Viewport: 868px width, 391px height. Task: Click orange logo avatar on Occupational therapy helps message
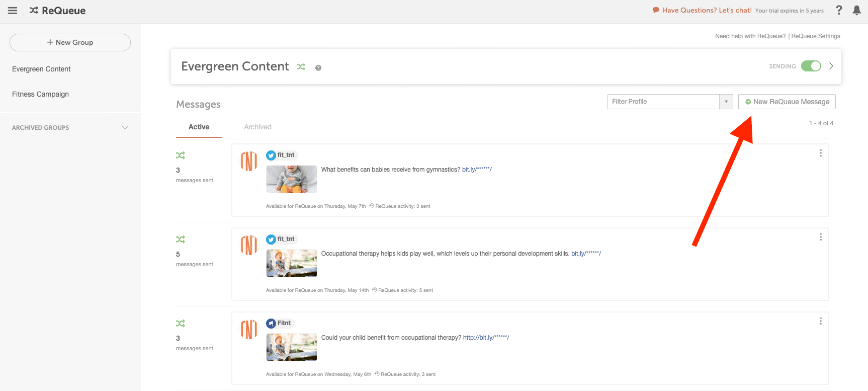point(249,245)
